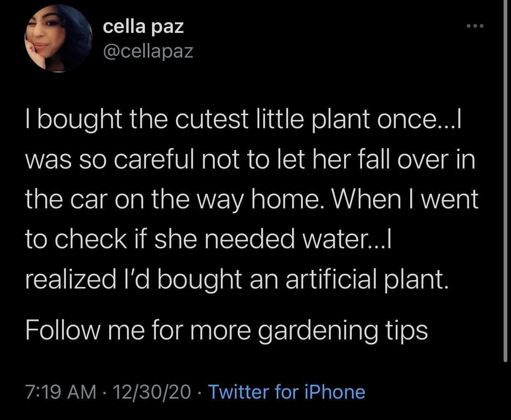
Task: Click cella paz's profile avatar photo
Action: coord(58,39)
